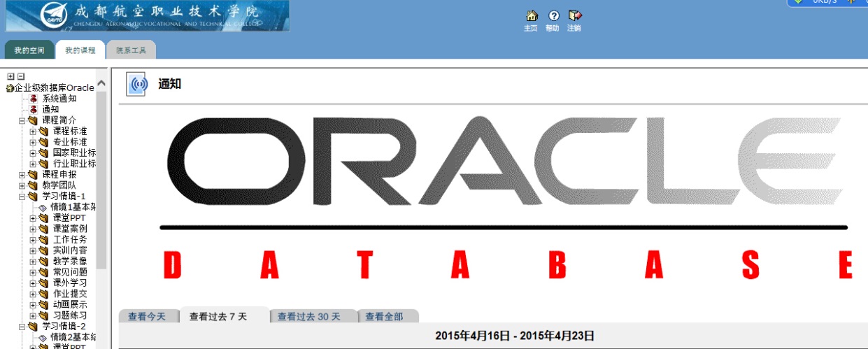Viewport: 868px width, 349px height.
Task: Click the date range 2015年4月16日 - 2015年4月23日
Action: point(514,336)
